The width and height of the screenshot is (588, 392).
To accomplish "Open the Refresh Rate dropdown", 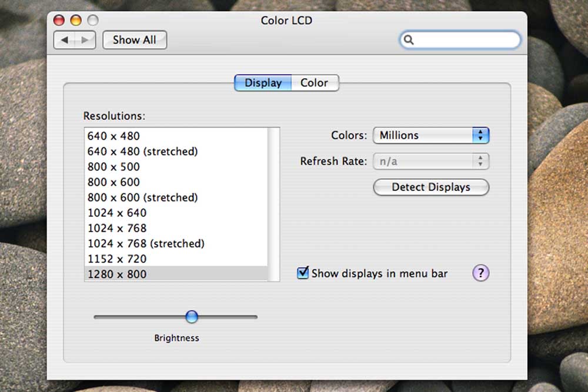I will 430,161.
